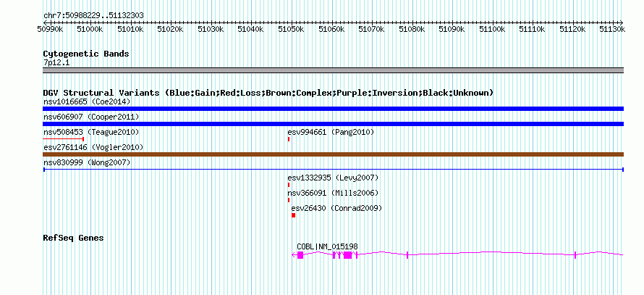Select the first large COBL exon block
Viewport: 644px width, 295px height.
pyautogui.click(x=300, y=255)
